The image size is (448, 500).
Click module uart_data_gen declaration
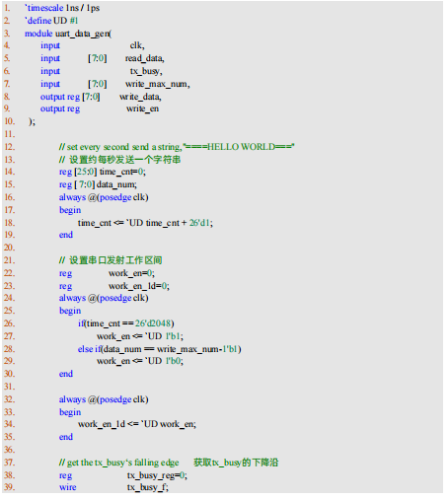point(68,34)
